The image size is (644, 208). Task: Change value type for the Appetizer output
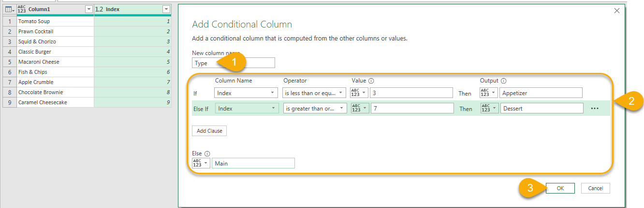[x=488, y=93]
